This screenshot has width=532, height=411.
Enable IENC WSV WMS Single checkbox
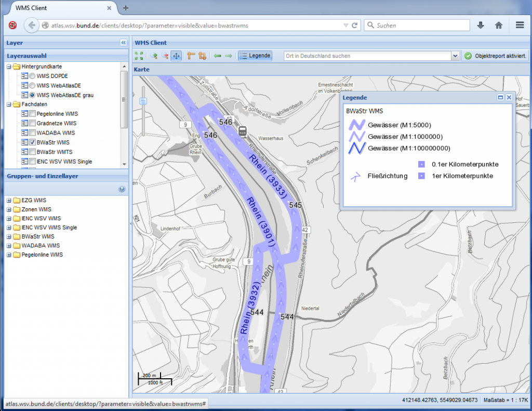(x=33, y=161)
